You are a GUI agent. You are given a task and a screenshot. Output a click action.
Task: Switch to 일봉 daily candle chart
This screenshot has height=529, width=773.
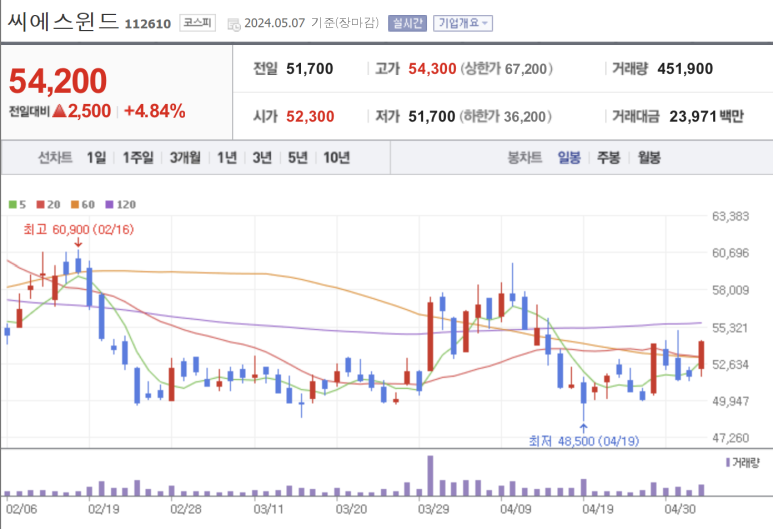(569, 158)
